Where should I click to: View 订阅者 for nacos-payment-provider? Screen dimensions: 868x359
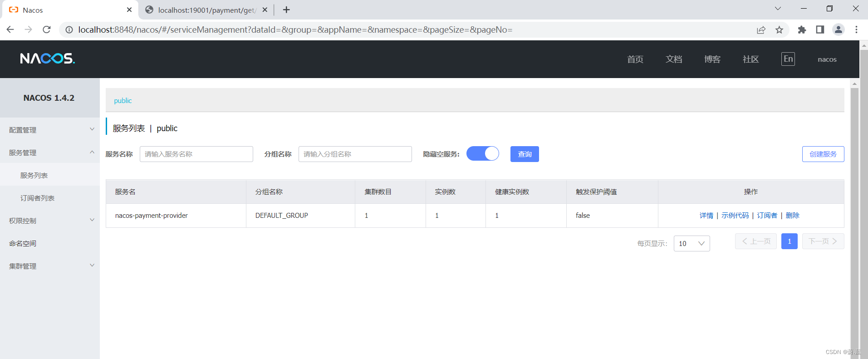(x=767, y=216)
